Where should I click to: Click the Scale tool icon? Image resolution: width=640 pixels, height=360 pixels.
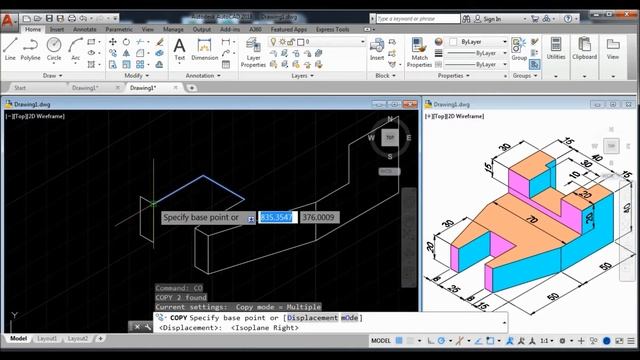127,64
